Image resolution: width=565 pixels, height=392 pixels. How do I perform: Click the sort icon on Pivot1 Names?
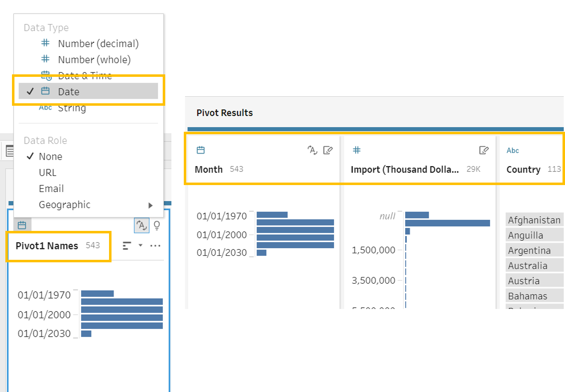(x=127, y=246)
